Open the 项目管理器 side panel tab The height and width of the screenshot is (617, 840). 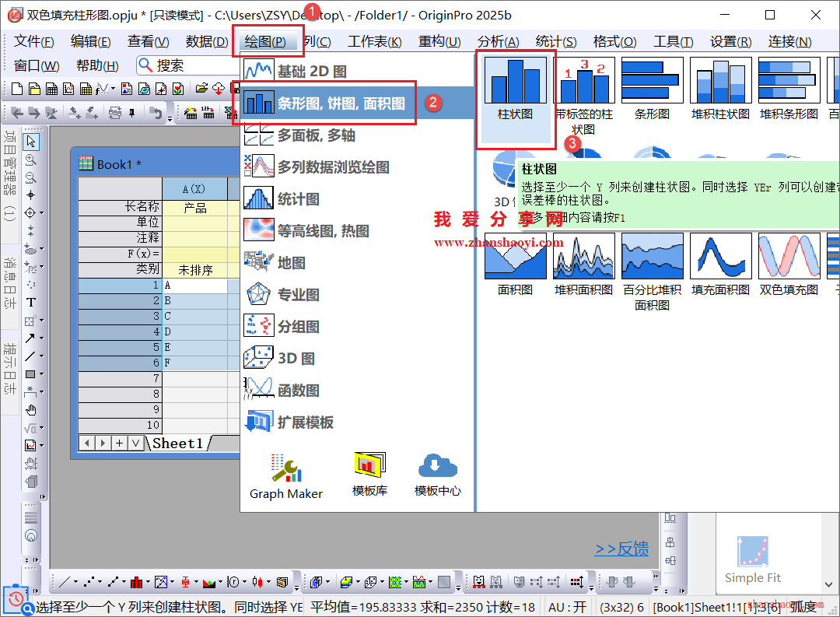click(10, 177)
